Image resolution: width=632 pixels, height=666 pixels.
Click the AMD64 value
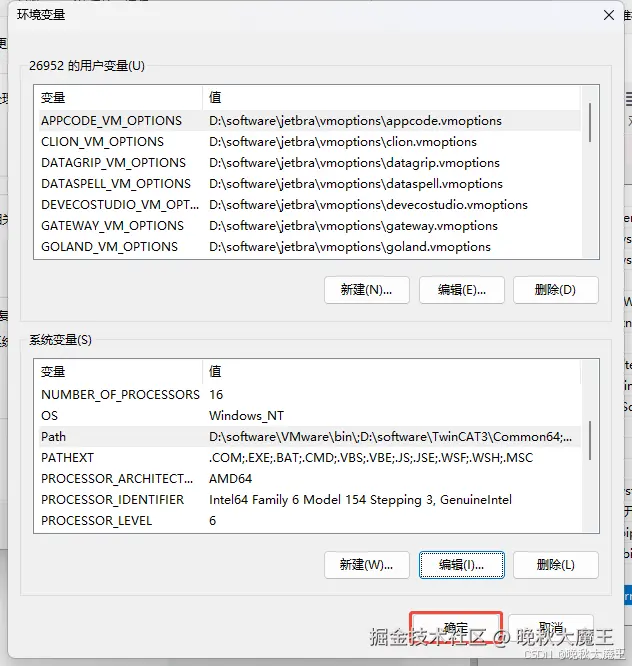coord(230,479)
